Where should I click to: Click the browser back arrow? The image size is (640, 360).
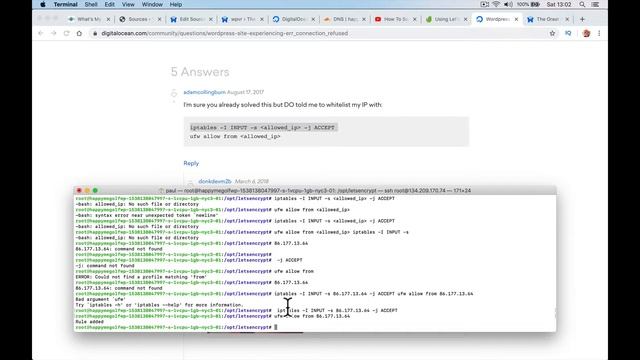40,33
